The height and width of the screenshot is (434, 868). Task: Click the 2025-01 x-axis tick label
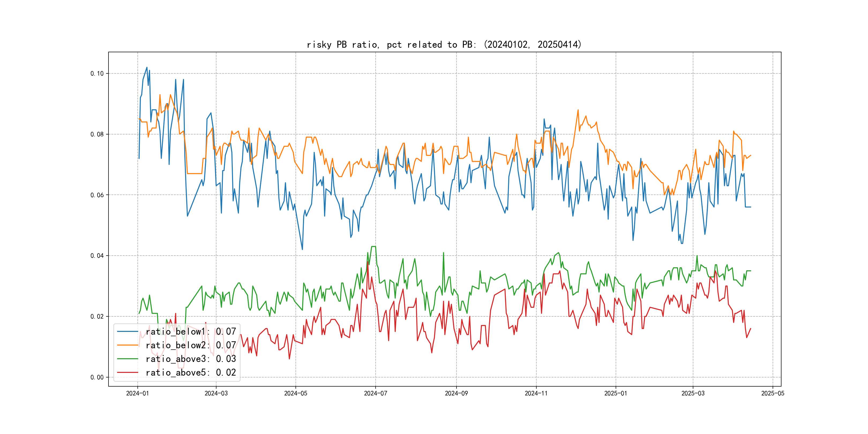[616, 393]
